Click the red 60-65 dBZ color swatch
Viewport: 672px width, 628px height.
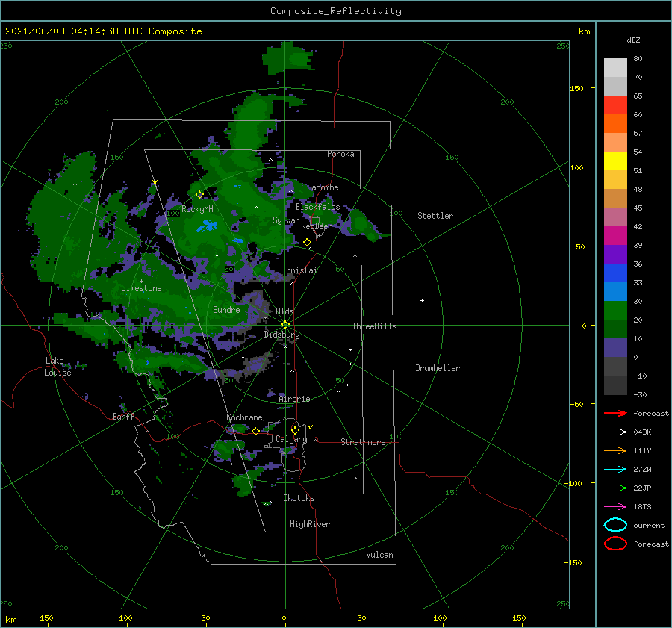(x=615, y=105)
